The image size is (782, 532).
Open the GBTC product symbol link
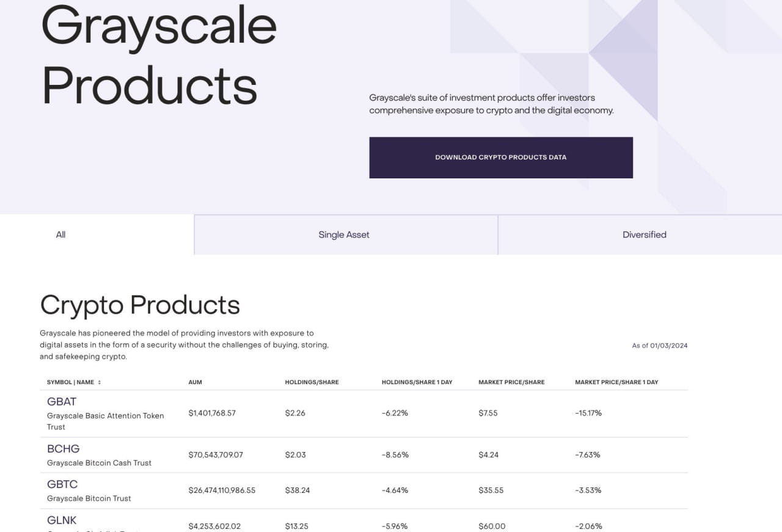click(x=62, y=484)
